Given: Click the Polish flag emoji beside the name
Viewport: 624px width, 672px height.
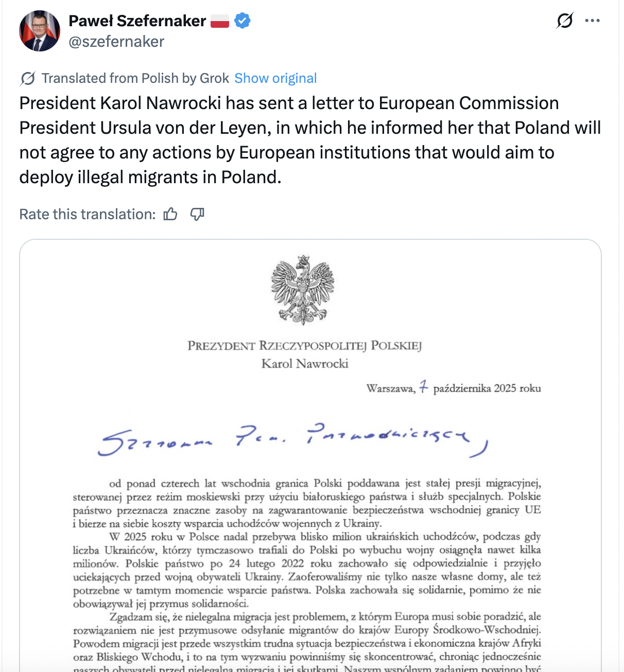Looking at the screenshot, I should [220, 21].
